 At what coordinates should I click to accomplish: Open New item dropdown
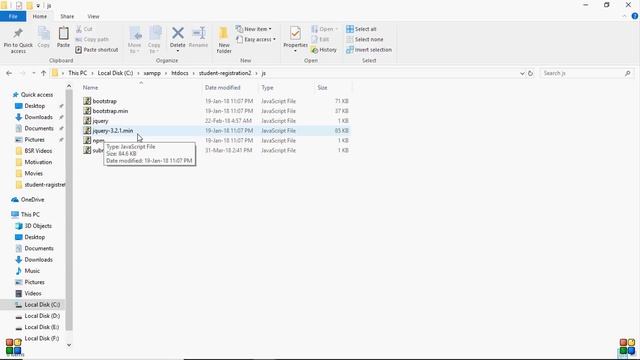(253, 29)
